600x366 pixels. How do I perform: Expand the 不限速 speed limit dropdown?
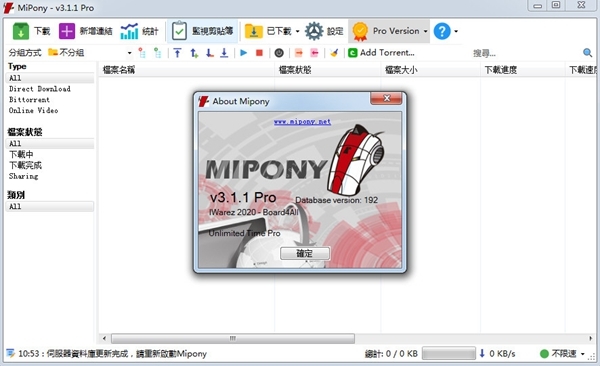582,354
